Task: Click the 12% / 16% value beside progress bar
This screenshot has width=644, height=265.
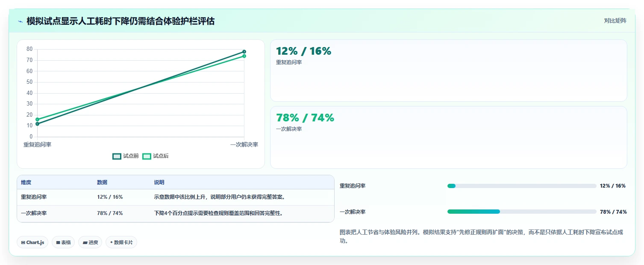Action: pyautogui.click(x=613, y=186)
